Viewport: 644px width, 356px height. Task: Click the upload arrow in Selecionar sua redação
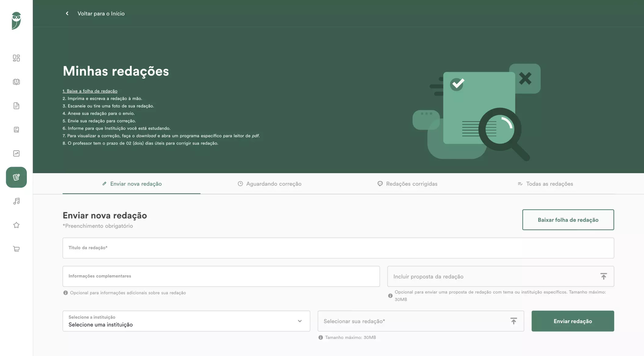click(x=513, y=321)
